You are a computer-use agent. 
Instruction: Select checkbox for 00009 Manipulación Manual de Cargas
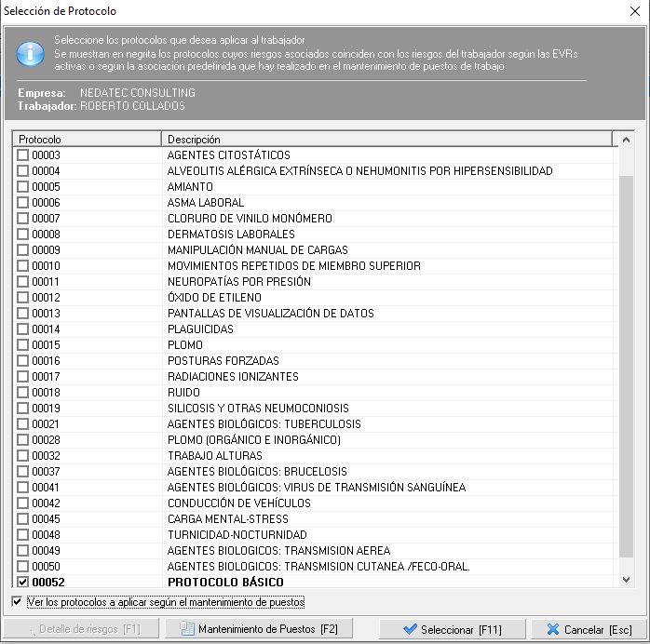point(22,249)
